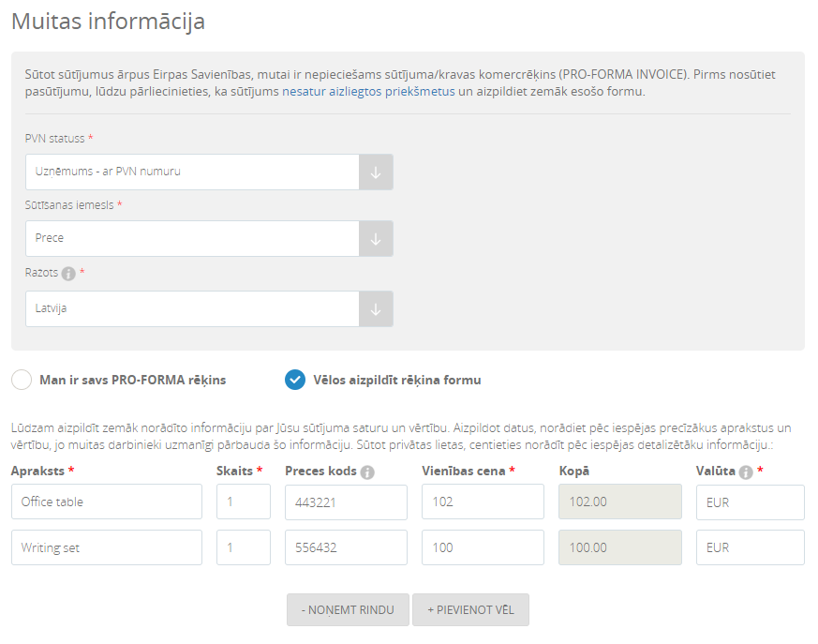Viewport: 818px width, 644px height.
Task: Click the info icon next to Ražots
Action: point(68,274)
